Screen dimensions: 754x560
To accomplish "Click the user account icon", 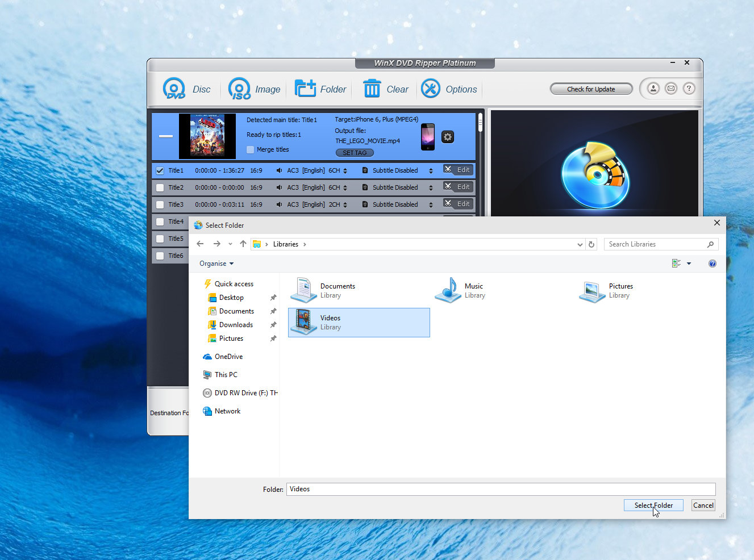I will (x=653, y=89).
